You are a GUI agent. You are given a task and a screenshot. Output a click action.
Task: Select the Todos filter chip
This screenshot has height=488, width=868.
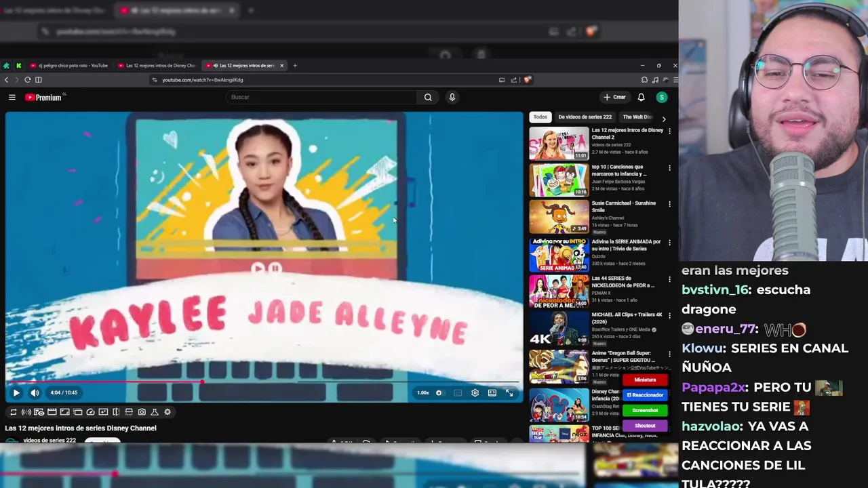click(x=540, y=117)
